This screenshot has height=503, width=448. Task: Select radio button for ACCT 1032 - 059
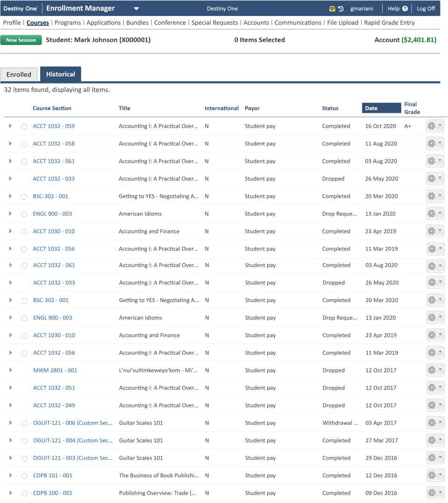click(24, 126)
